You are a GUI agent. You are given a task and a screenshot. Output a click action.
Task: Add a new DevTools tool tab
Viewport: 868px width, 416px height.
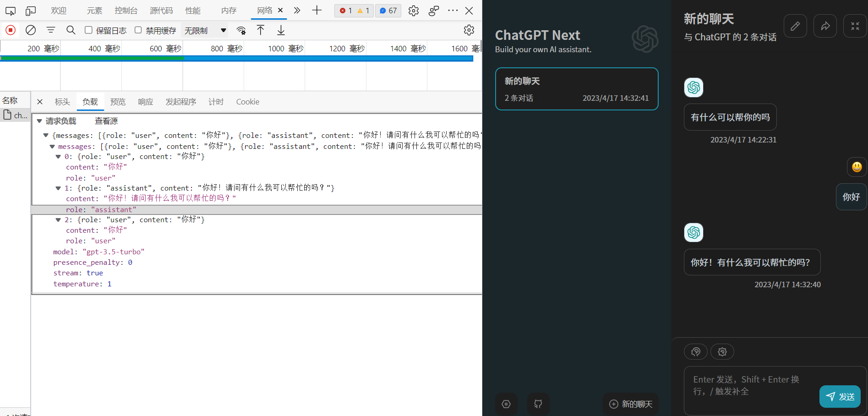(317, 11)
